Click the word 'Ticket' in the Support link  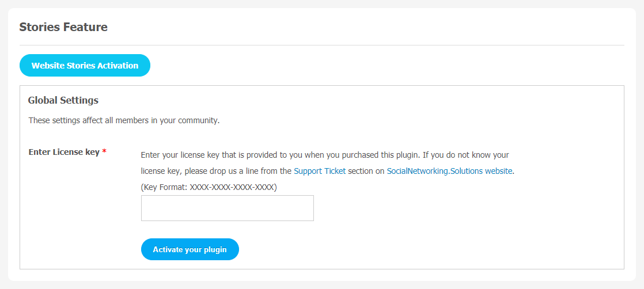(334, 171)
